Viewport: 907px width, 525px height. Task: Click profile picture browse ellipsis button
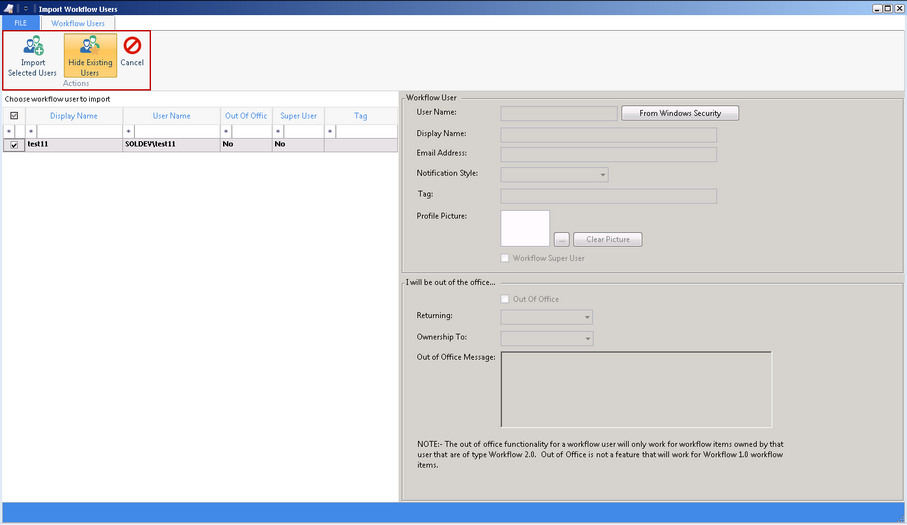coord(562,239)
